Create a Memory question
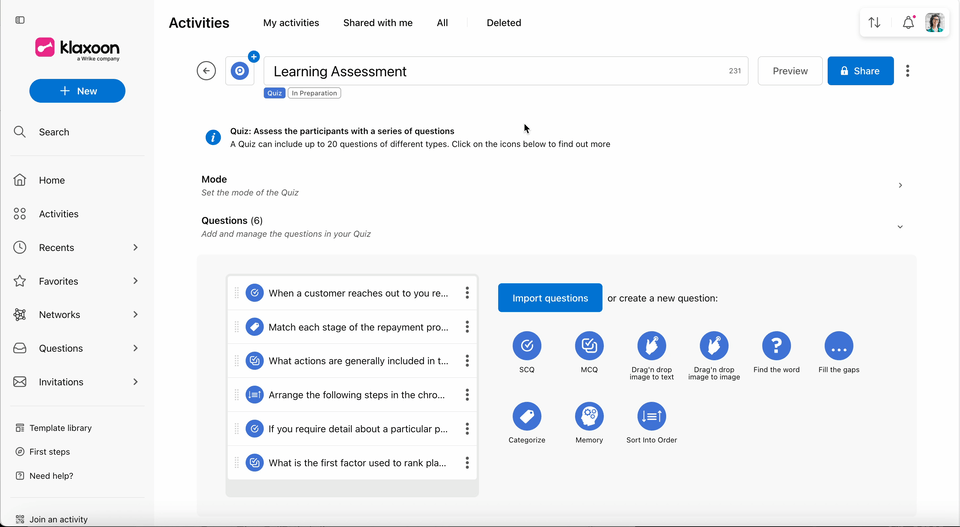 [x=589, y=416]
